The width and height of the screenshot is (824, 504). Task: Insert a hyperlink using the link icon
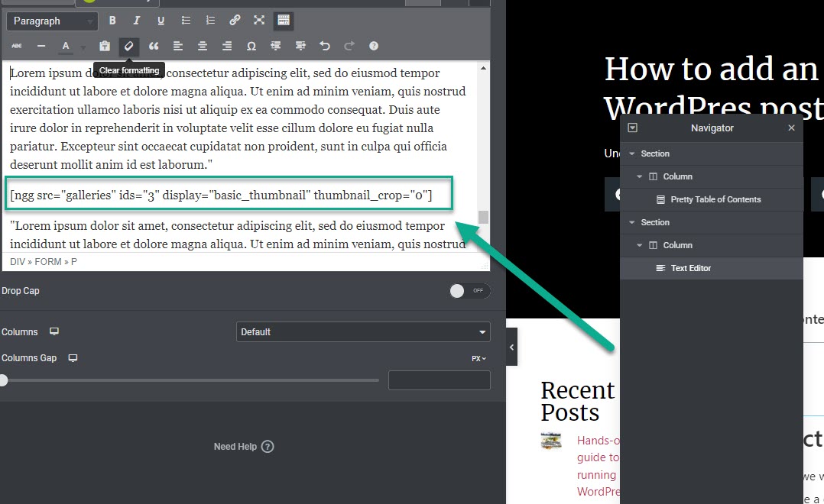click(235, 21)
